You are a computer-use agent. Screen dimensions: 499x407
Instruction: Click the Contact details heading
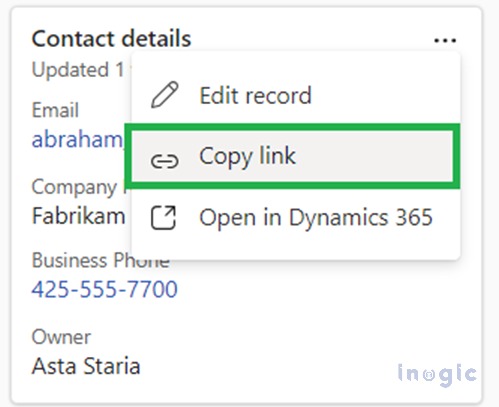click(x=111, y=39)
